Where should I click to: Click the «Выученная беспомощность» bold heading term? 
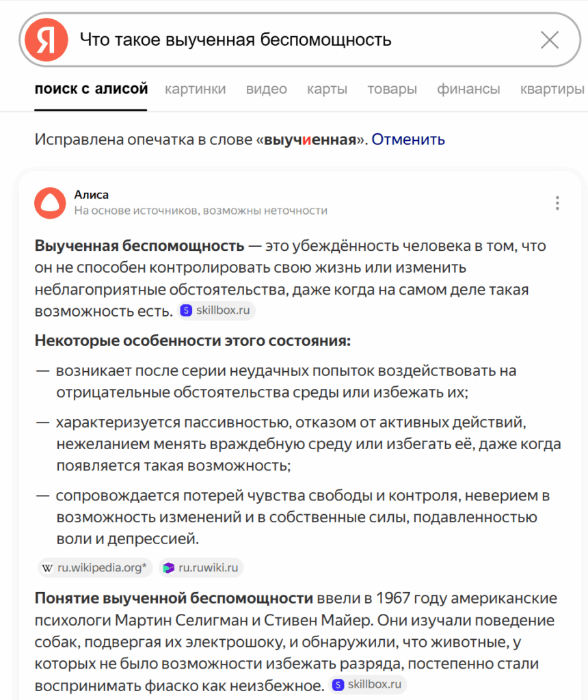[139, 245]
